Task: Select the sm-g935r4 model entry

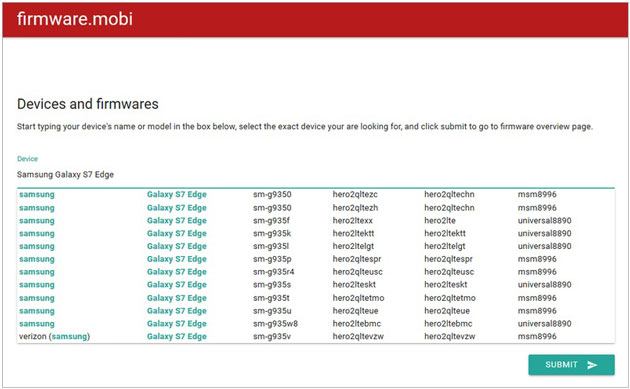Action: pyautogui.click(x=274, y=272)
